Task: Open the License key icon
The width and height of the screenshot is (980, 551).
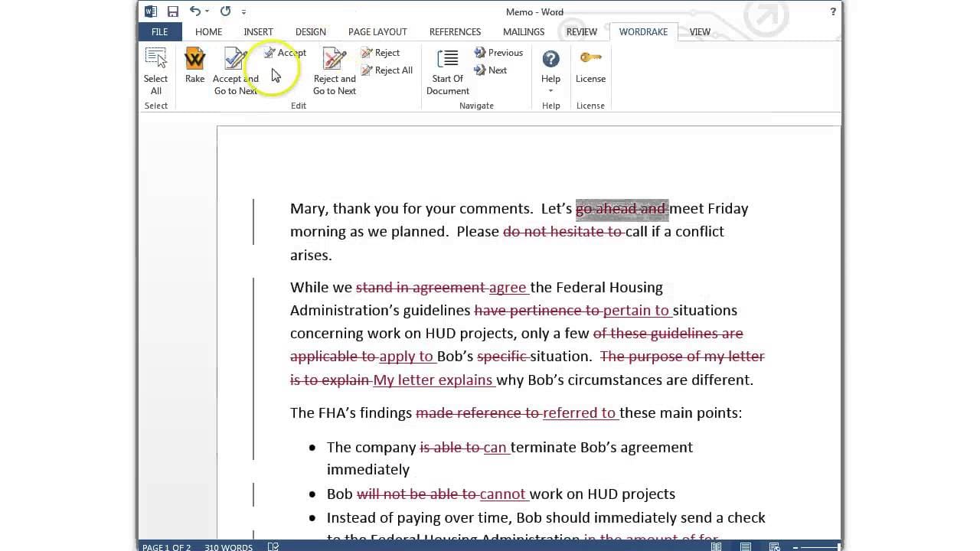Action: click(x=590, y=58)
